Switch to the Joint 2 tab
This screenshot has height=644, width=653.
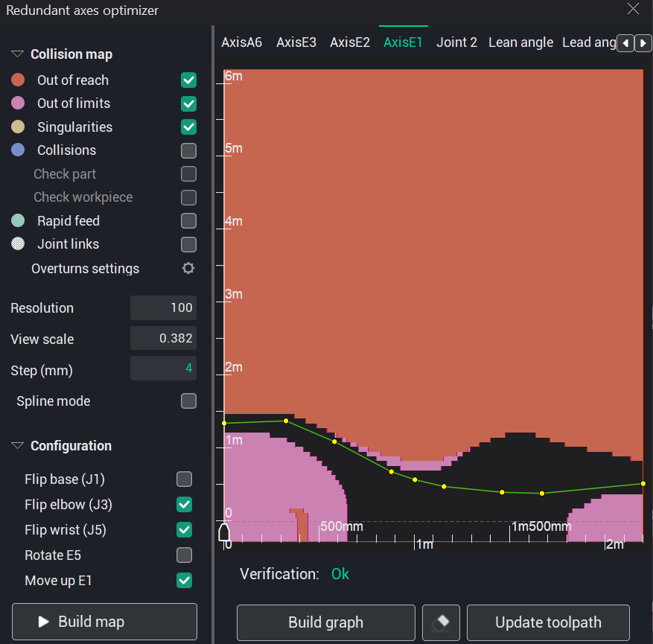[x=456, y=42]
